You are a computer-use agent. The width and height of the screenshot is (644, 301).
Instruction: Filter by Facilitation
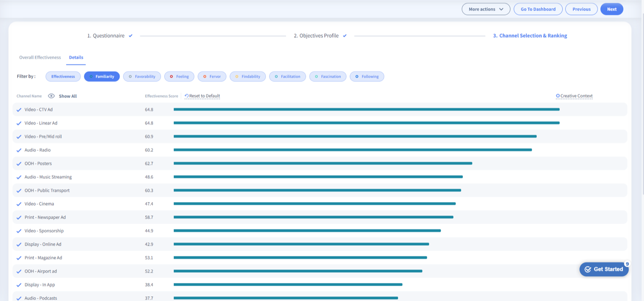click(x=287, y=76)
